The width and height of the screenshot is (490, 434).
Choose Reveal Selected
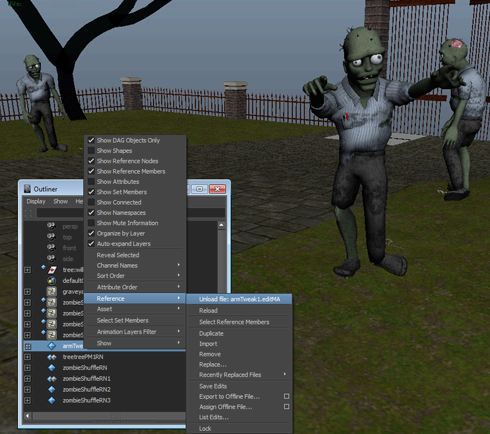(x=135, y=255)
